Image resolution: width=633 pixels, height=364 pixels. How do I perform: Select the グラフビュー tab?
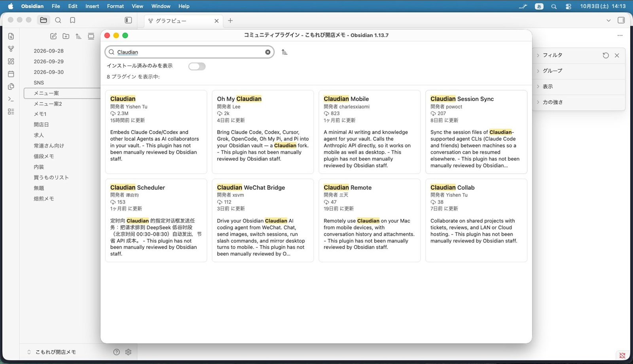[x=183, y=21]
